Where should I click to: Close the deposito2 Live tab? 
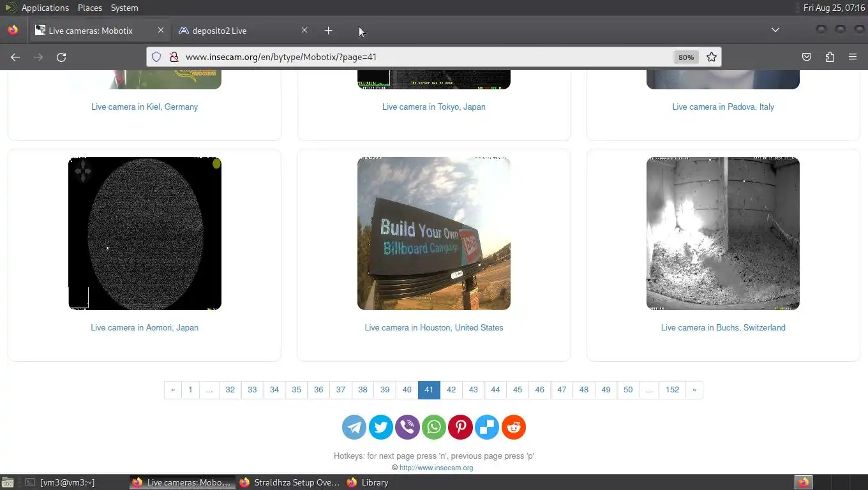click(x=304, y=30)
